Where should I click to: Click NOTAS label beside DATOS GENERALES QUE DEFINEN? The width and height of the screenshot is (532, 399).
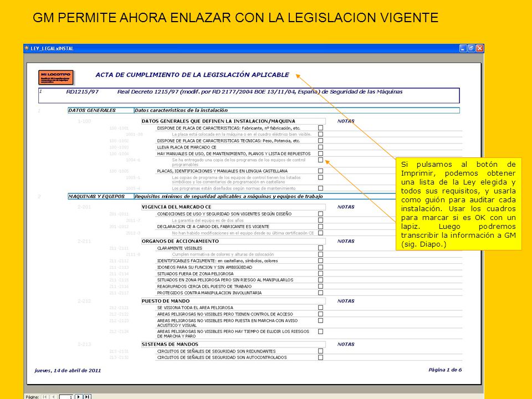[x=346, y=121]
